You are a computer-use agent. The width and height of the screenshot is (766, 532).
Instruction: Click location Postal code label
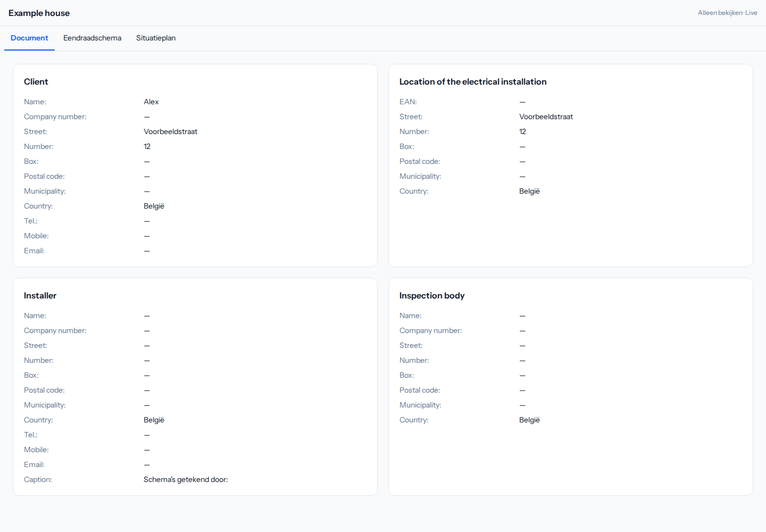coord(420,161)
